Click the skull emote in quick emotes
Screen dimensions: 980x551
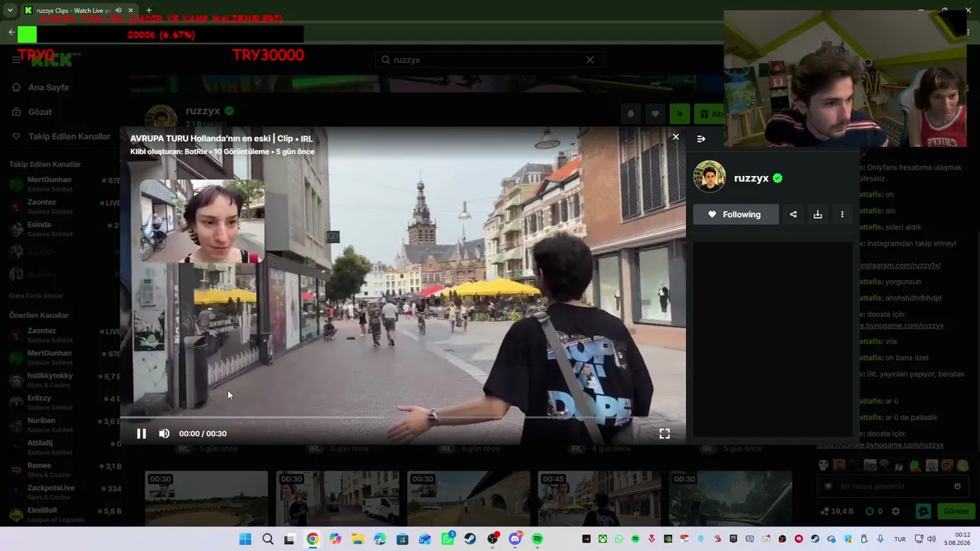tap(823, 465)
